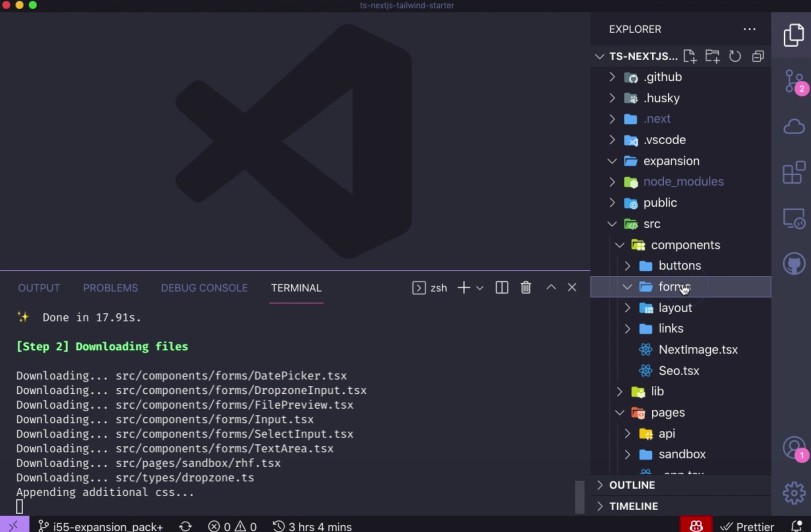Collapse all folders in Explorer

click(758, 56)
